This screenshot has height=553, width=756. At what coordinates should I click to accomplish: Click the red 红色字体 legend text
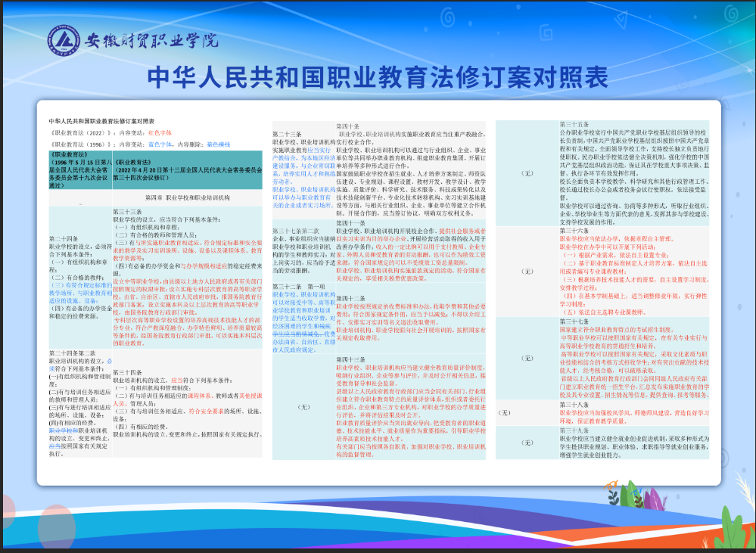click(160, 132)
